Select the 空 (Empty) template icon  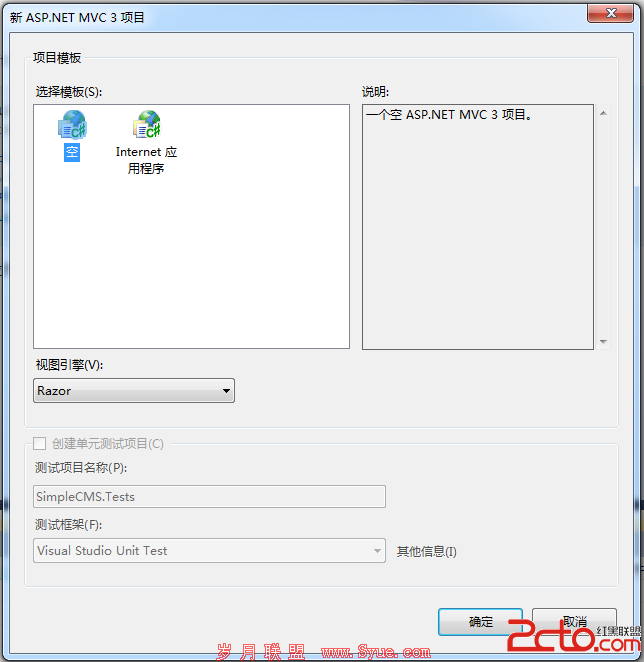tap(72, 125)
